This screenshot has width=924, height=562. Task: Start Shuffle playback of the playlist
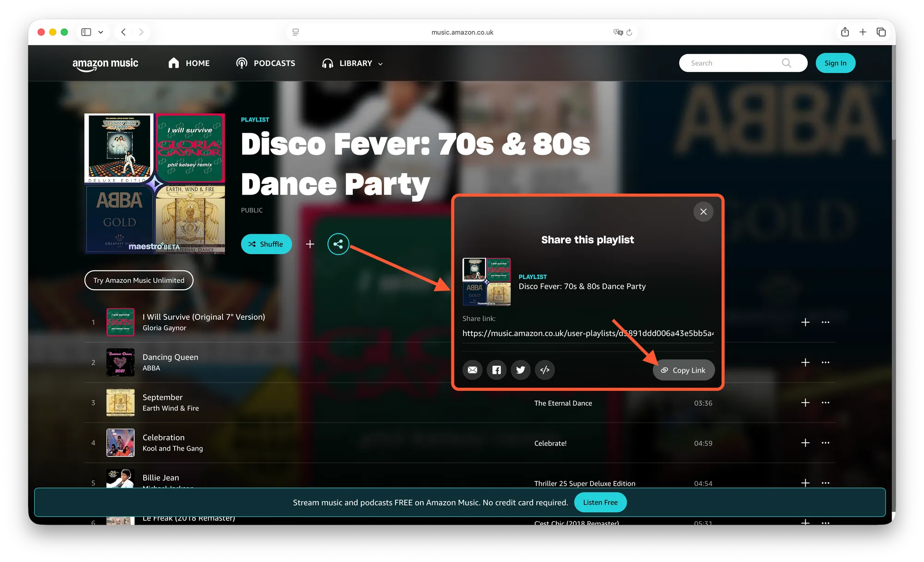266,244
